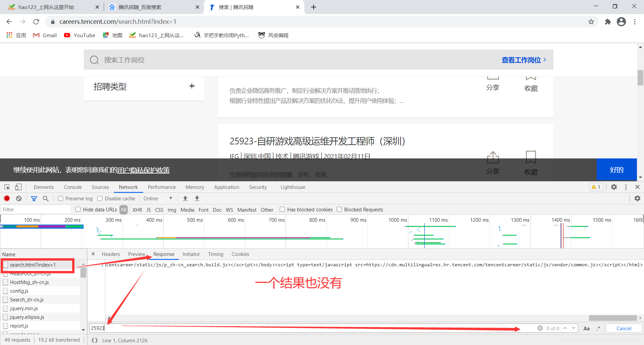Open Network settings gear on right
This screenshot has height=345, width=644.
pos(637,198)
